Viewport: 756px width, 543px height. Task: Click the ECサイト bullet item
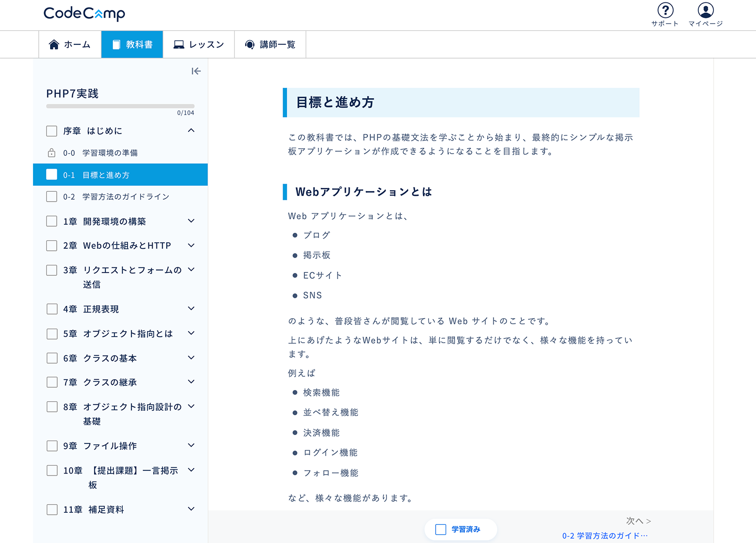[x=322, y=275]
